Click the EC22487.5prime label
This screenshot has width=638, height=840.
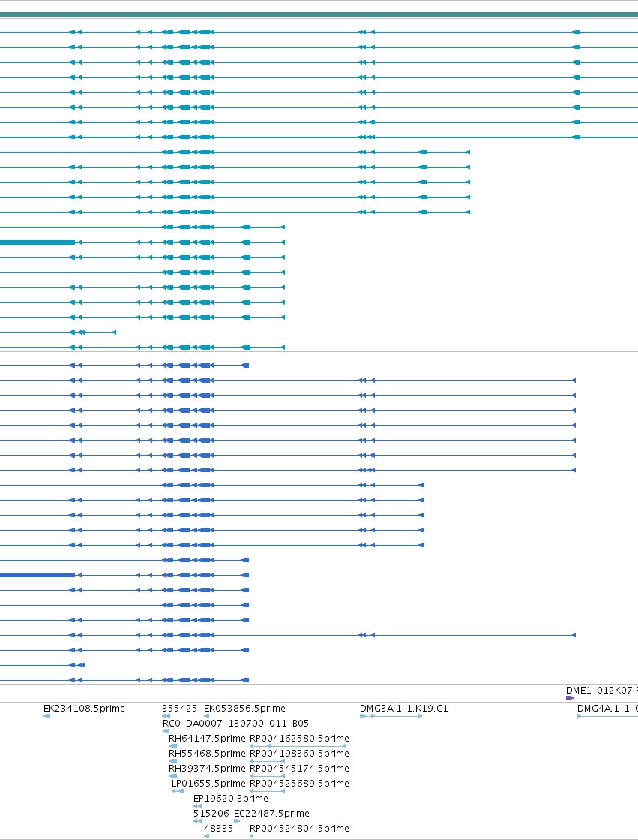pos(271,813)
